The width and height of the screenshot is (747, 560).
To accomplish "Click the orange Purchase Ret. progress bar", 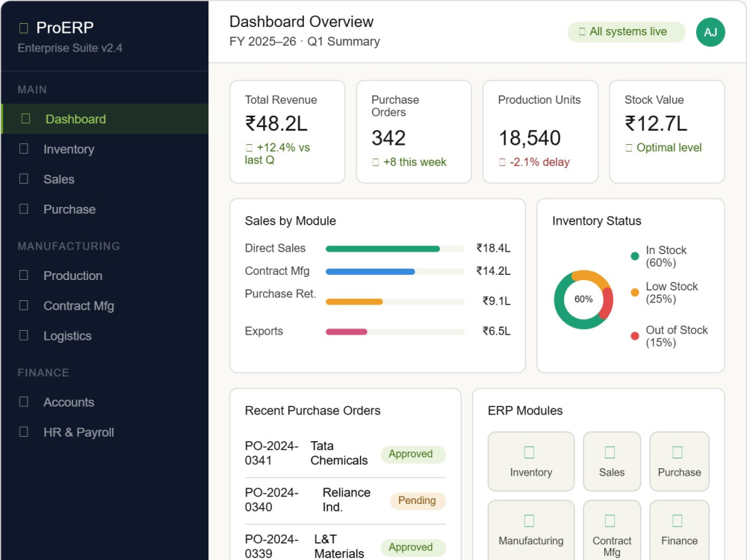I will (354, 302).
